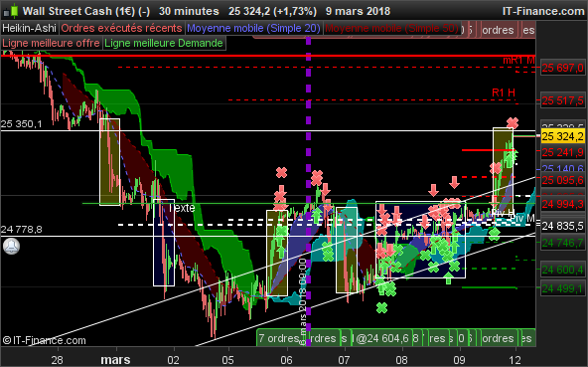Click the red cross order marker above the 25 324,2 price line

click(513, 122)
